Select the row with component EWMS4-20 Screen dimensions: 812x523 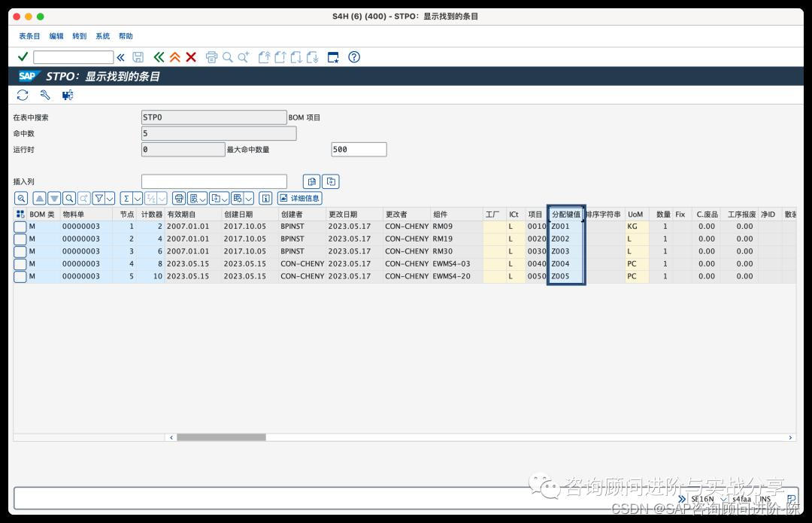click(20, 276)
